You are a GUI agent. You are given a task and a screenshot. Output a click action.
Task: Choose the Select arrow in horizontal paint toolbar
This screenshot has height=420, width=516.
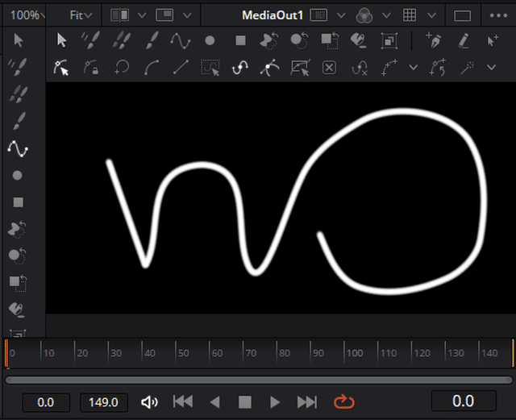click(61, 40)
